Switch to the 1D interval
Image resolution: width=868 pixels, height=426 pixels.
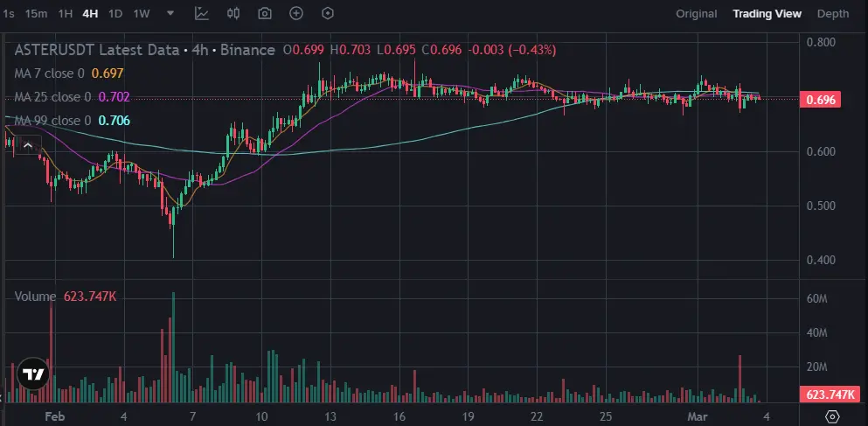point(115,14)
